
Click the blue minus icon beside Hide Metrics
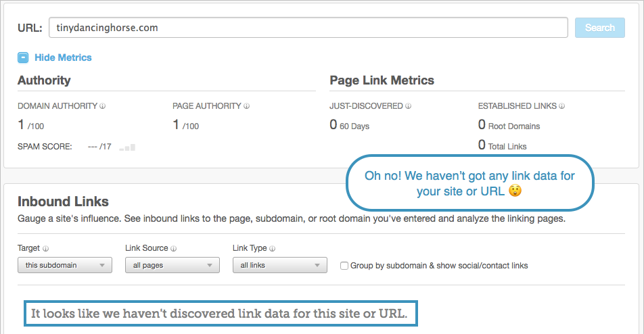23,57
